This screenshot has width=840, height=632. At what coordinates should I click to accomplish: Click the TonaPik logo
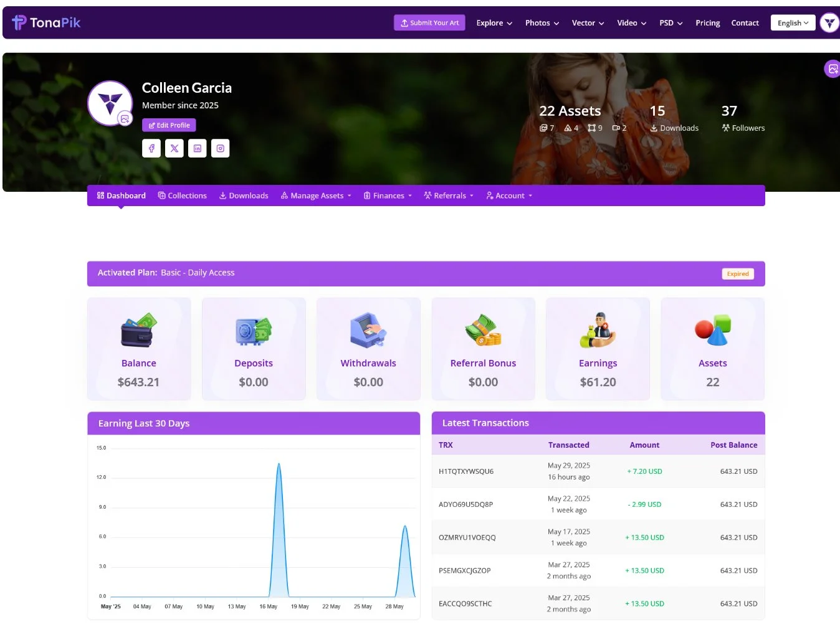pos(47,23)
